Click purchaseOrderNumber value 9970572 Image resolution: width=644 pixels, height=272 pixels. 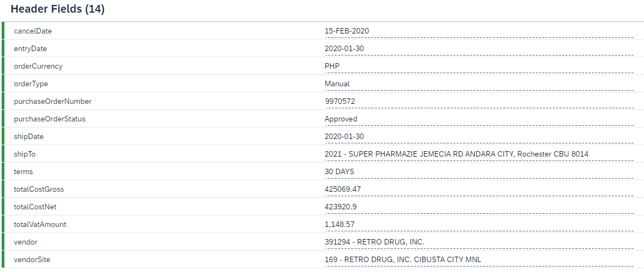click(479, 102)
